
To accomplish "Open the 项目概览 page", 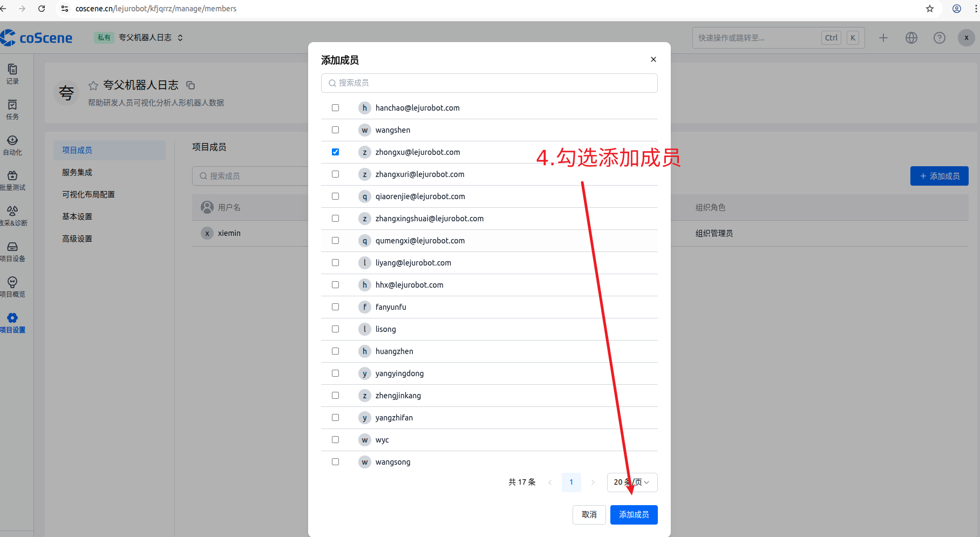I will point(12,287).
